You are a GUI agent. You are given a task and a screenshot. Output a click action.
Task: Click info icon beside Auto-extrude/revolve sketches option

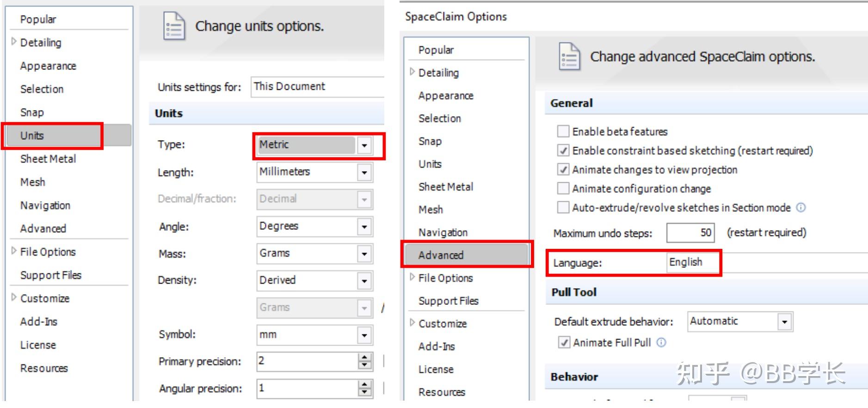click(801, 208)
